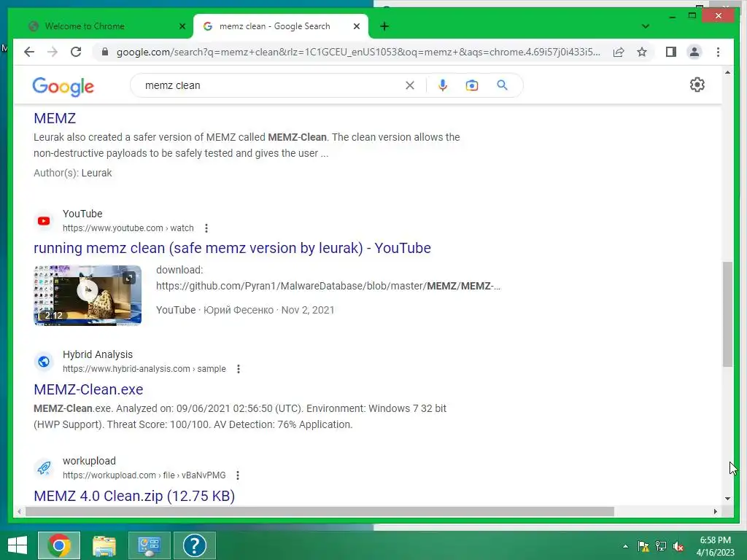The height and width of the screenshot is (560, 747).
Task: Open the MEMZ result link
Action: click(x=55, y=118)
